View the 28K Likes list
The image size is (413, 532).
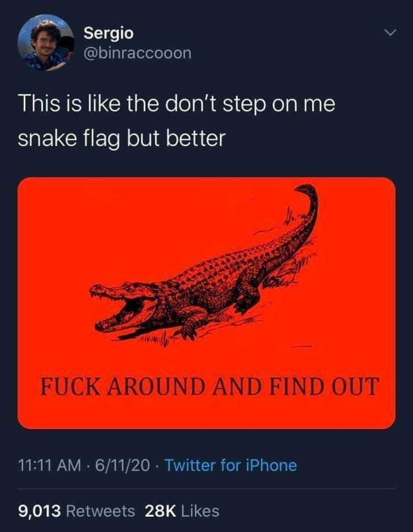(182, 511)
